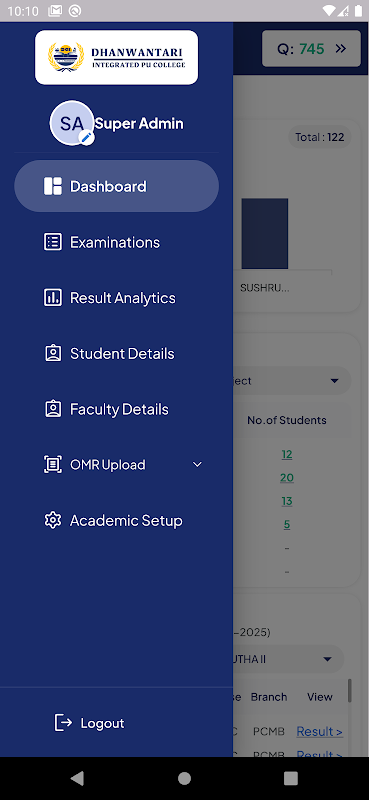Tap the Android back navigation button
The width and height of the screenshot is (369, 800).
tap(78, 778)
